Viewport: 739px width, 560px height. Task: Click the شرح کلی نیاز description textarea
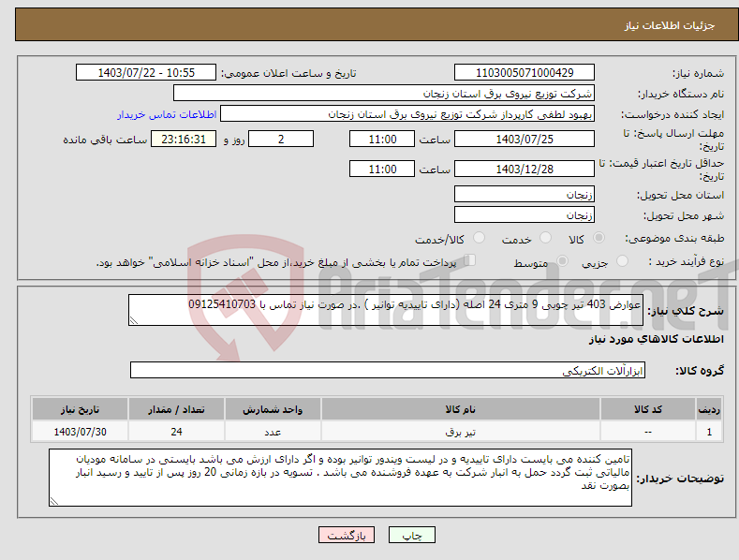386,310
